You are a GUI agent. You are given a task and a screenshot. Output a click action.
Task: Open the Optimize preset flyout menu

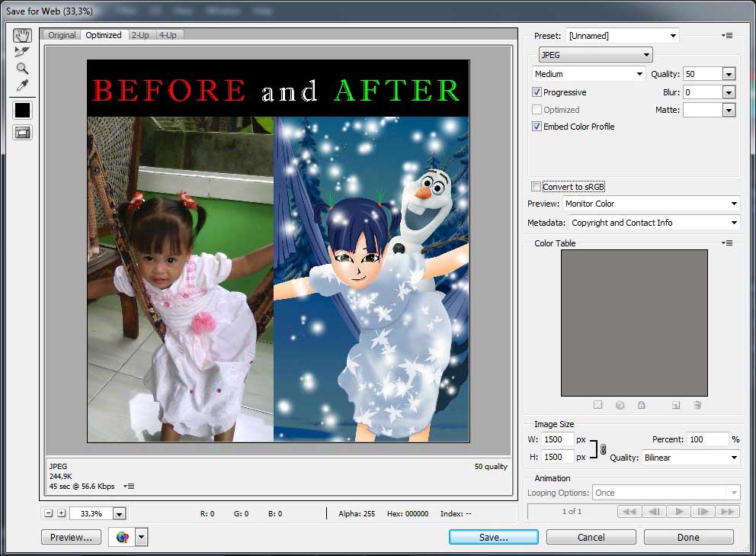pos(727,35)
